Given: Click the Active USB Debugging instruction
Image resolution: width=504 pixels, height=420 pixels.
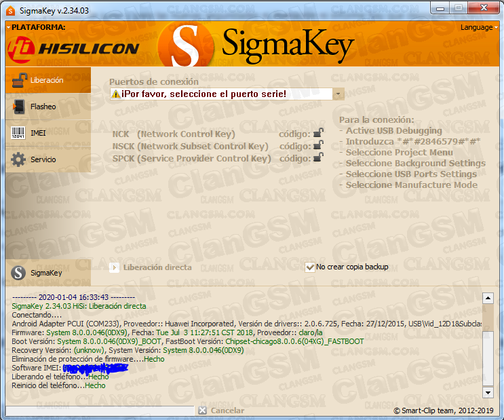Looking at the screenshot, I should [393, 130].
